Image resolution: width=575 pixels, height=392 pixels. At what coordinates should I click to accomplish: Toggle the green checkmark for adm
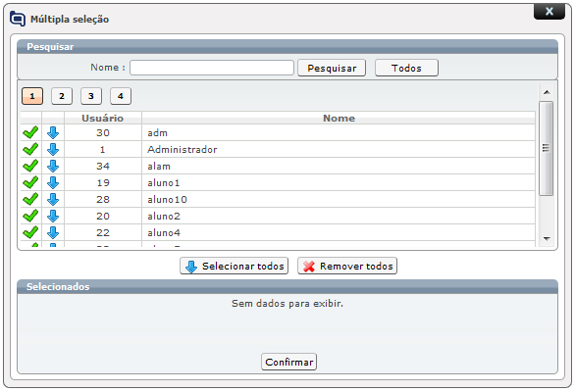[x=30, y=132]
